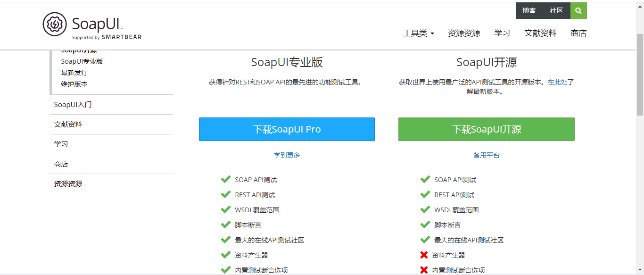The image size is (644, 275).
Task: Open the 商店 navigation menu item
Action: click(578, 33)
